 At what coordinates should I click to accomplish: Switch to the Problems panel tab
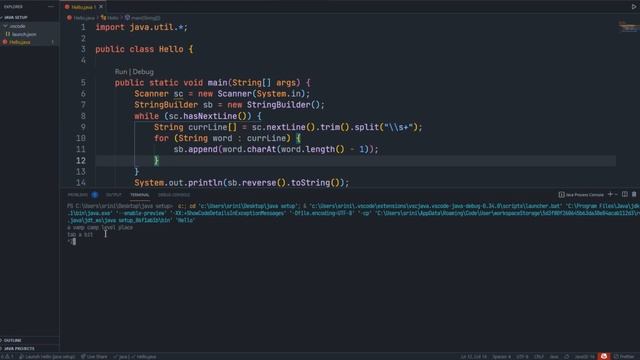tap(78, 195)
